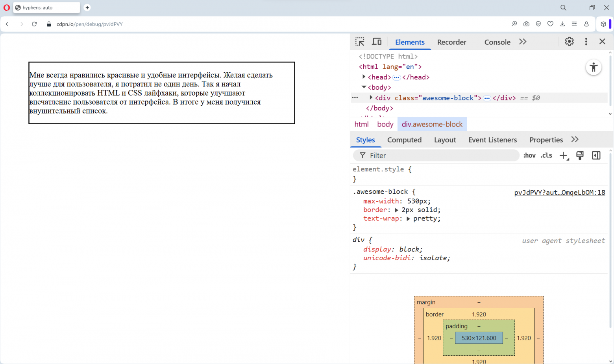Open DevTools three-dot customize menu
Viewport: 614px width, 364px height.
click(x=586, y=42)
